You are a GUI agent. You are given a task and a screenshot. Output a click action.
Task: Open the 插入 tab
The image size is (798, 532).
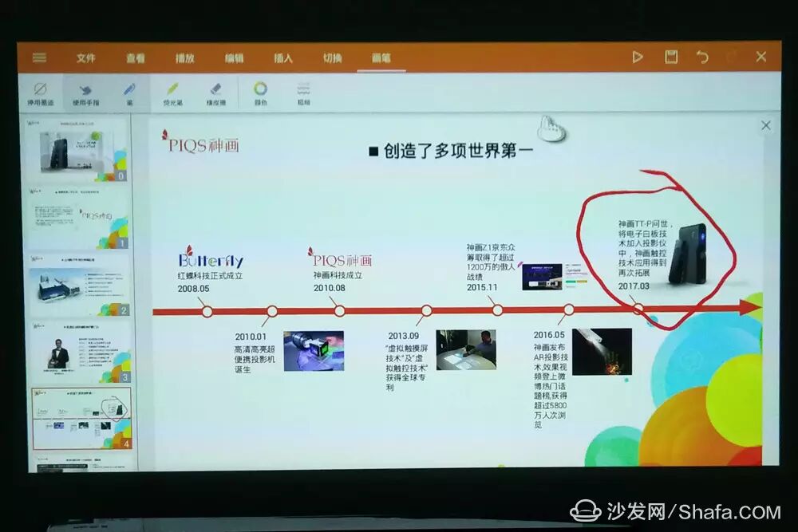(x=283, y=58)
